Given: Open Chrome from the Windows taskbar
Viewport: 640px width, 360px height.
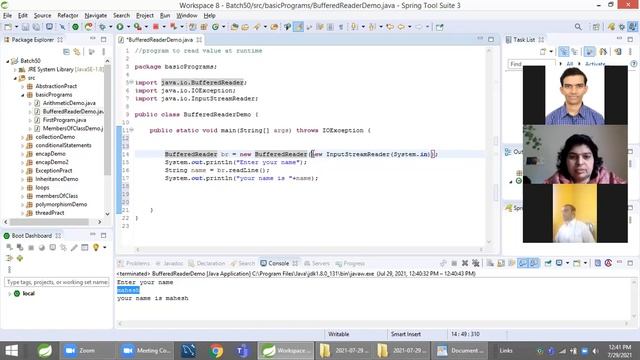Looking at the screenshot, I should 216,351.
